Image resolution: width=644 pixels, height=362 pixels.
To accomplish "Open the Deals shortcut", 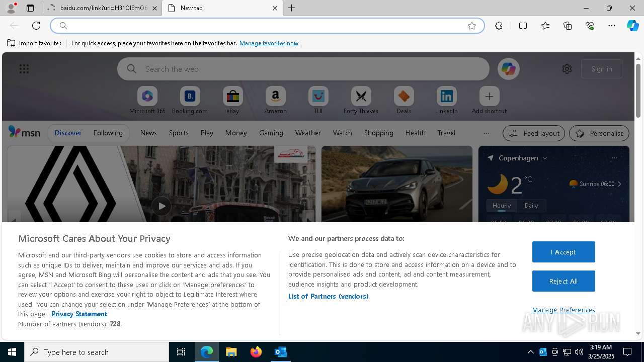I will pyautogui.click(x=404, y=101).
